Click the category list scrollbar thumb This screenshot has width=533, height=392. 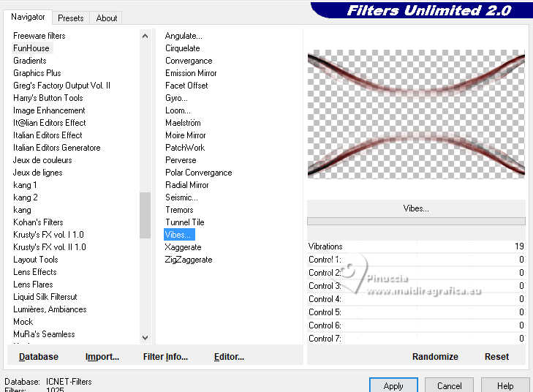coord(145,215)
